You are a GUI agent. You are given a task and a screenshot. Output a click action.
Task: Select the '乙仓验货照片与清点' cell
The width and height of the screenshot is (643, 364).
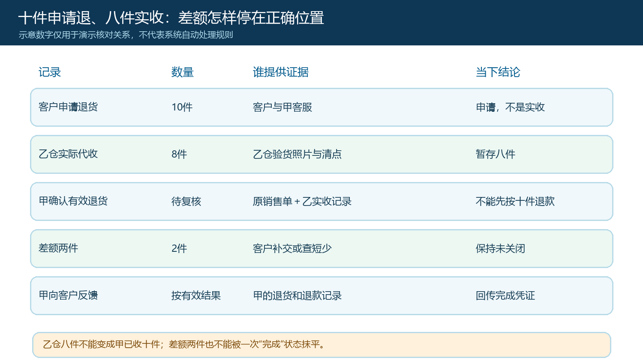tap(297, 154)
